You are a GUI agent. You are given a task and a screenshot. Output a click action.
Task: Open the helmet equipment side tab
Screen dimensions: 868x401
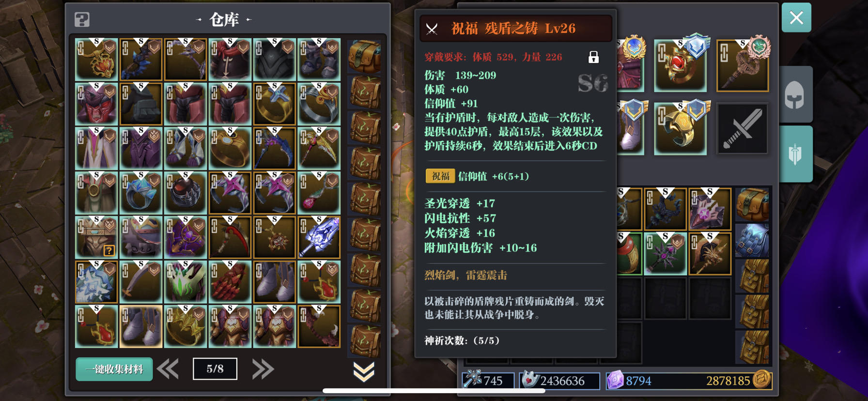pos(795,94)
